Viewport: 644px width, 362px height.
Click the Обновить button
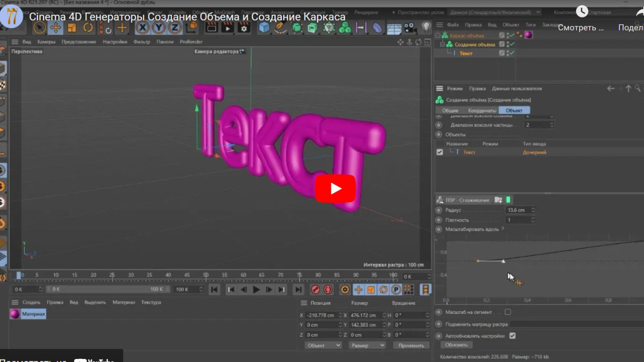(x=457, y=345)
